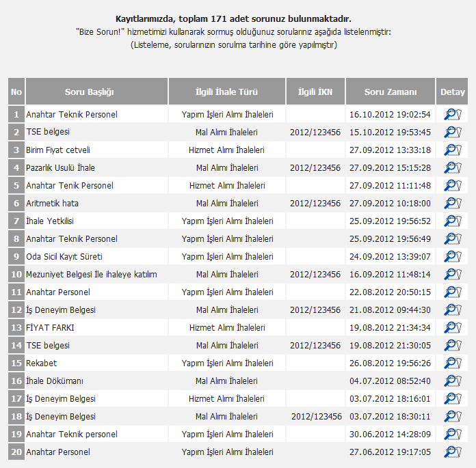
Task: Click timestamp 30.06.2012 14:28:09
Action: (390, 434)
